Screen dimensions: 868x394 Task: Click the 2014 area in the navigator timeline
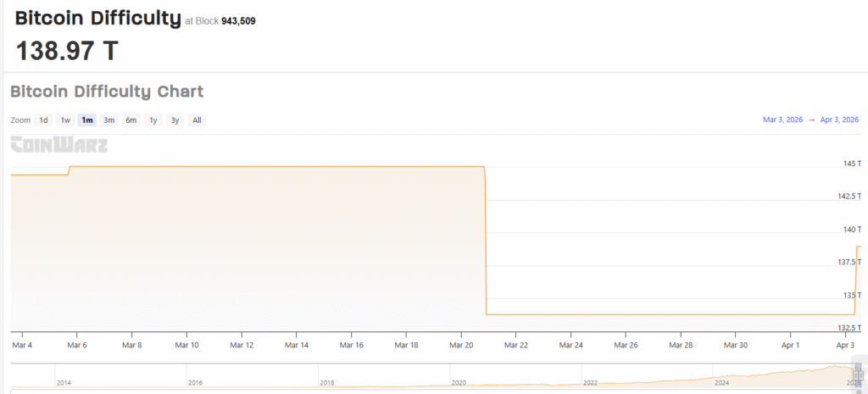tap(64, 383)
